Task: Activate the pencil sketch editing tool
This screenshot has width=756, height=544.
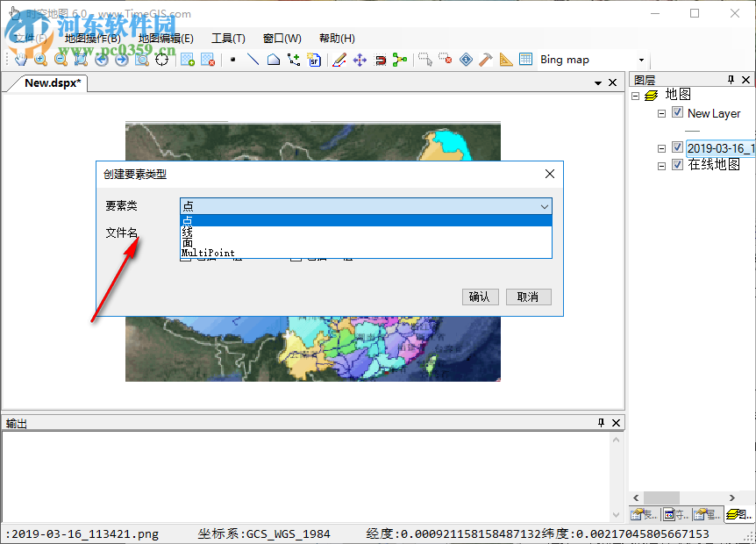Action: (x=339, y=59)
